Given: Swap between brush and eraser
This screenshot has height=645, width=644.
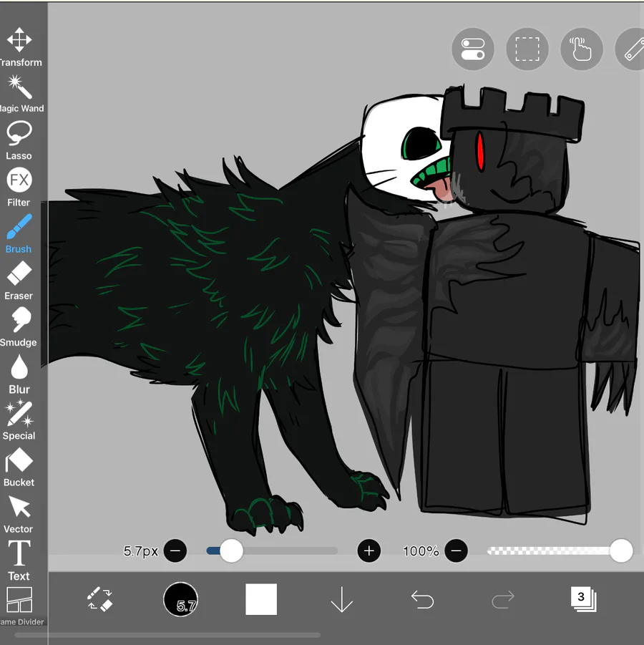Looking at the screenshot, I should (x=99, y=599).
